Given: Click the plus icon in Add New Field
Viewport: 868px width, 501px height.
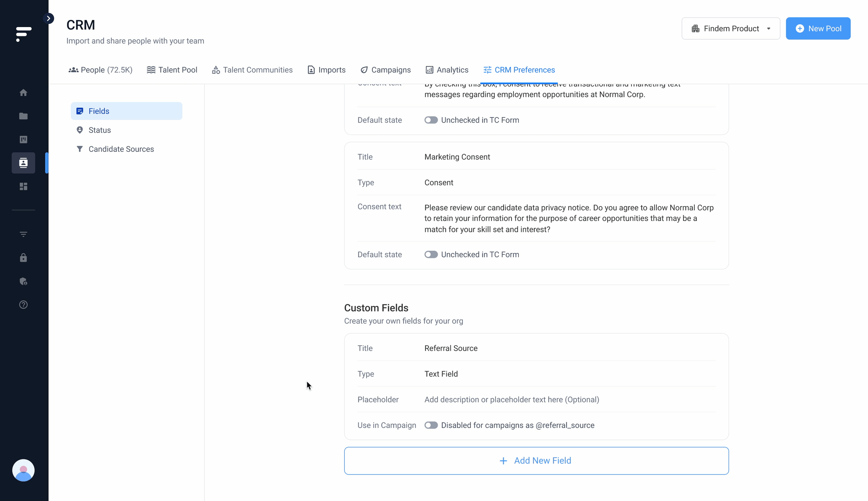Looking at the screenshot, I should [x=503, y=461].
